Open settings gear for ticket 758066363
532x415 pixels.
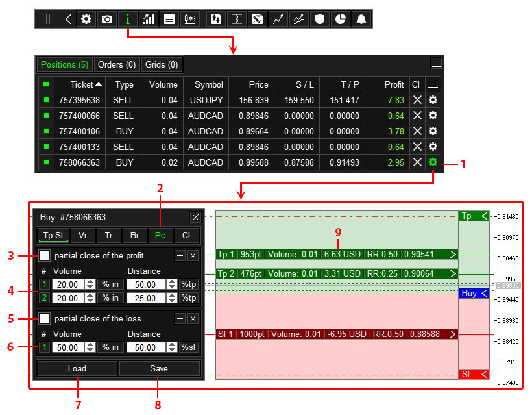tap(433, 162)
